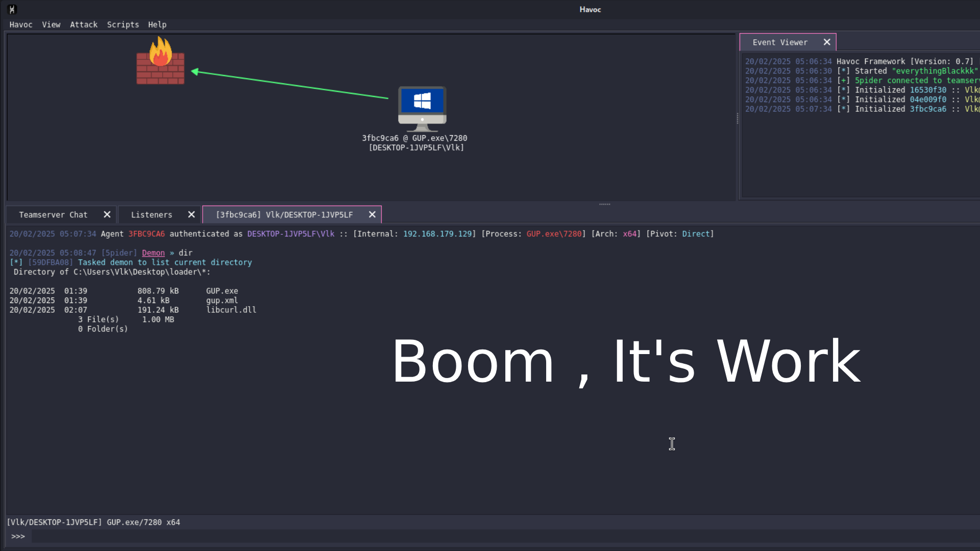
Task: Open the Havoc menu
Action: (21, 24)
